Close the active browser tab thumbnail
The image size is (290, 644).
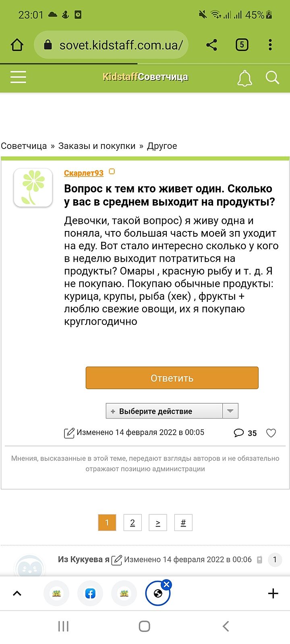click(167, 584)
